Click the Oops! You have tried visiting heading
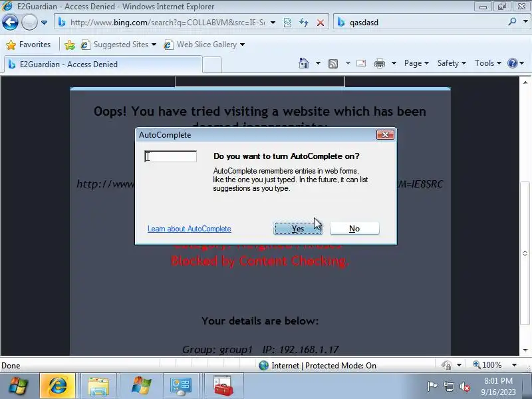532x399 pixels. coord(260,111)
